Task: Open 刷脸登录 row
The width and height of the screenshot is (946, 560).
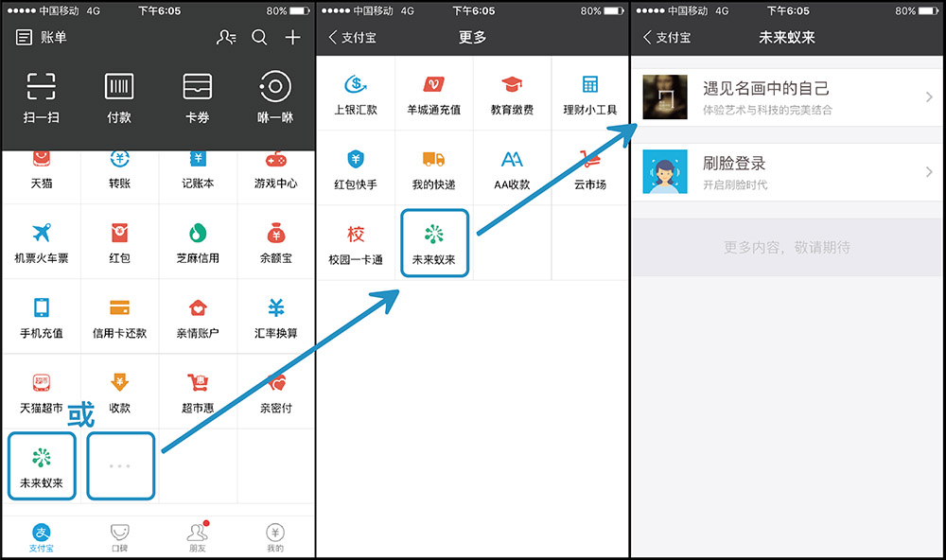Action: (788, 172)
